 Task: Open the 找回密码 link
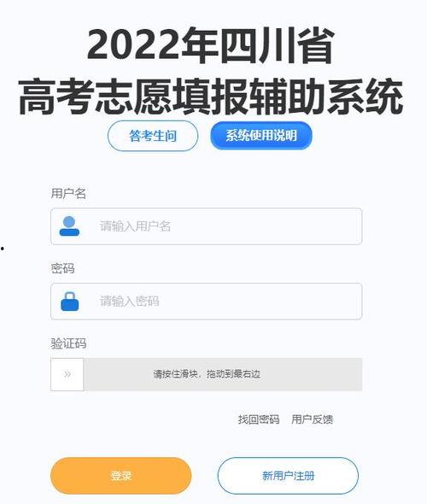click(x=259, y=419)
